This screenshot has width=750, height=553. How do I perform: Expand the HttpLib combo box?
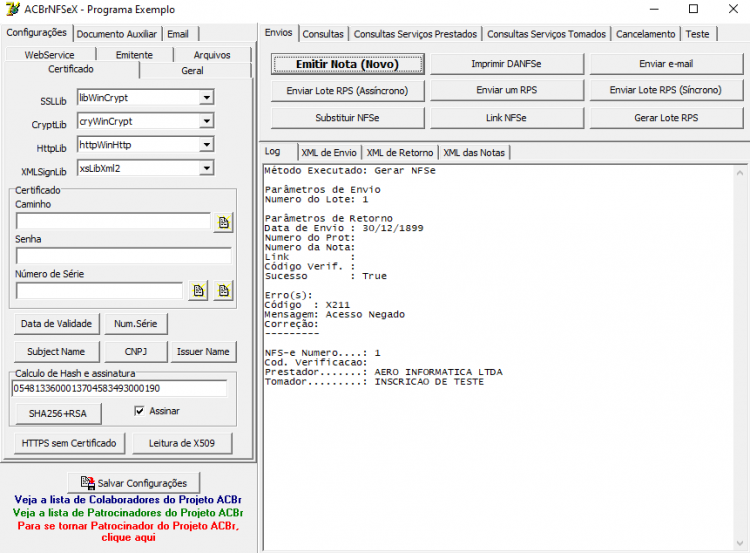[x=206, y=144]
